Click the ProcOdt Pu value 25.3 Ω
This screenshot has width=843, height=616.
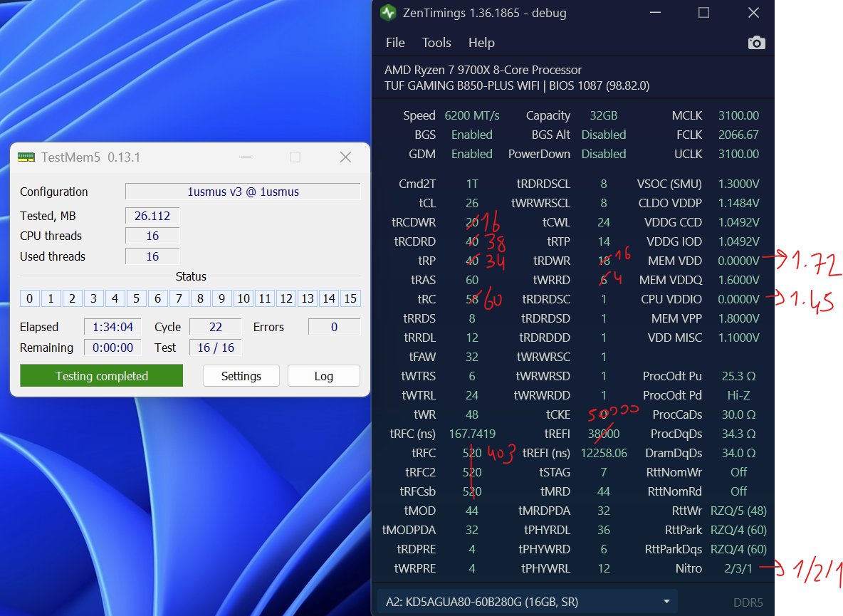coord(739,376)
